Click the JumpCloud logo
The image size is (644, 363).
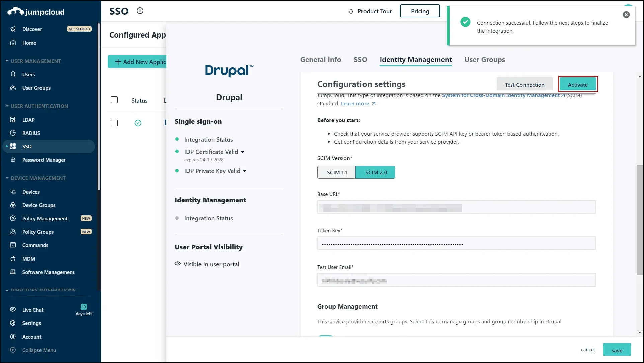click(x=36, y=12)
